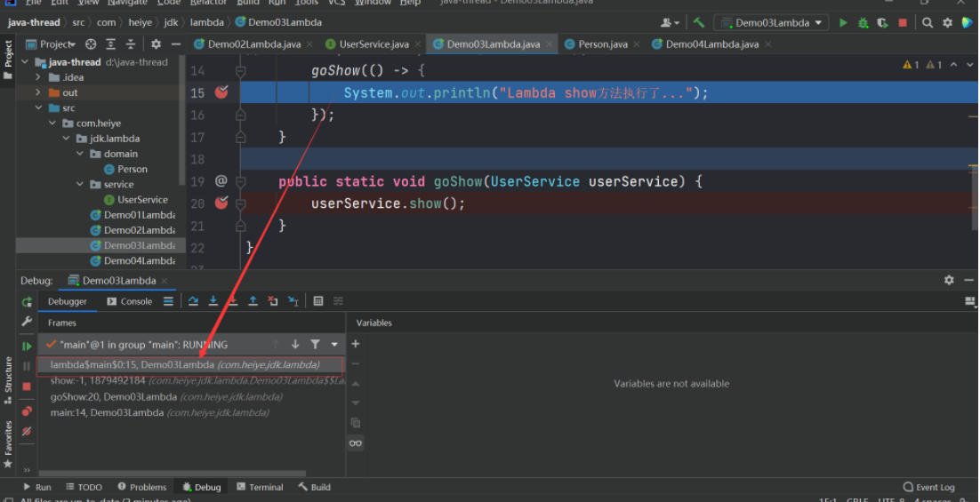Step into in debugger toolbar
The image size is (980, 502).
(x=213, y=301)
